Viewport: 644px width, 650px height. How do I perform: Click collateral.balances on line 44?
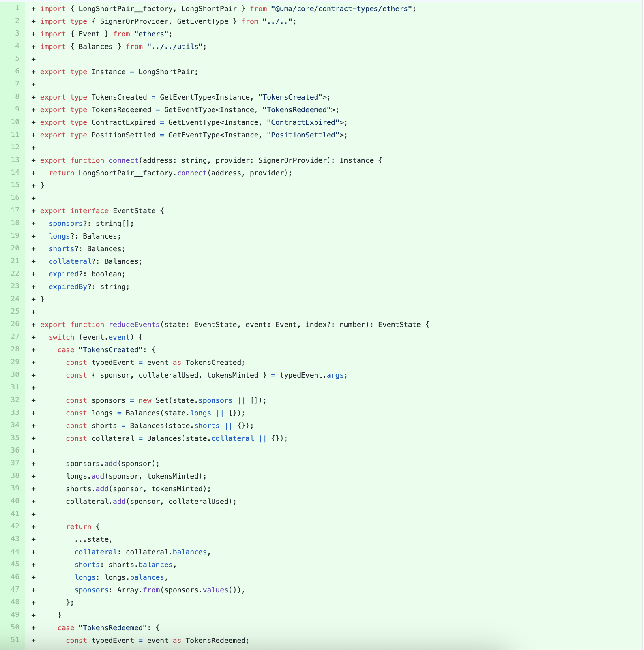point(166,552)
